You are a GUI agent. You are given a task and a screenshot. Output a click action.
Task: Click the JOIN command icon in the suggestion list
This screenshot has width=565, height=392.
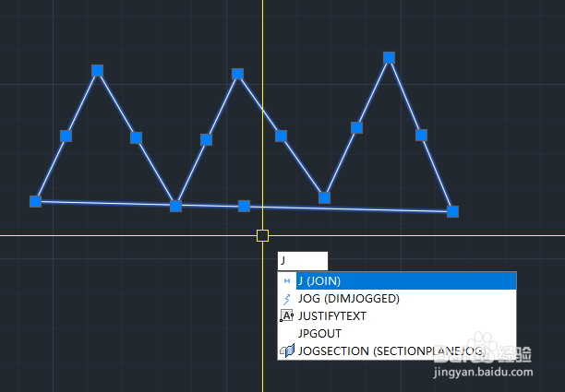pos(287,280)
